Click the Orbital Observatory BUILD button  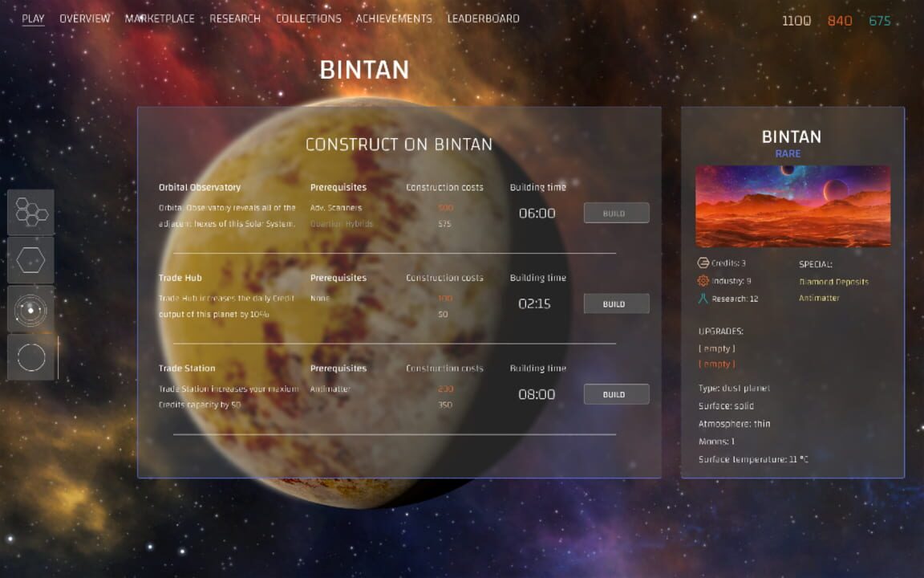[615, 213]
